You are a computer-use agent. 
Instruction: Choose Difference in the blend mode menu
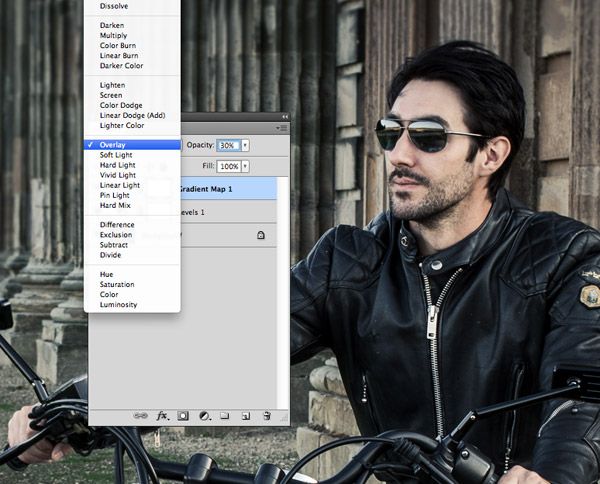tap(117, 225)
